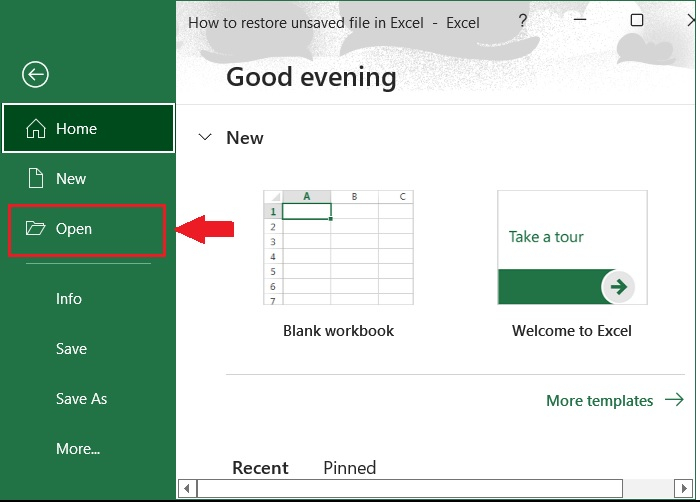Choose the Open menu label in the sidebar
700x502 pixels.
[x=74, y=229]
